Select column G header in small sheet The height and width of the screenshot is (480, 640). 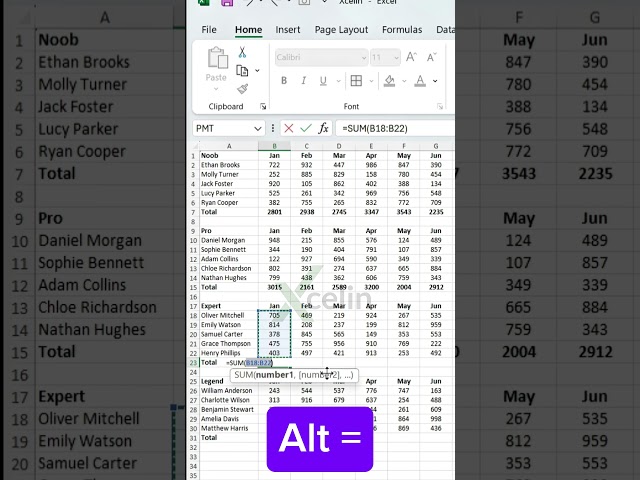(436, 146)
